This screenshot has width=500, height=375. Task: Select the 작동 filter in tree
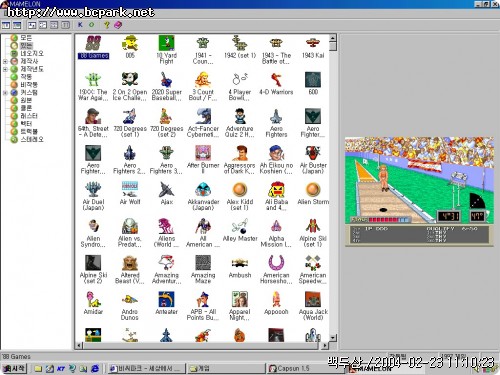tap(26, 77)
